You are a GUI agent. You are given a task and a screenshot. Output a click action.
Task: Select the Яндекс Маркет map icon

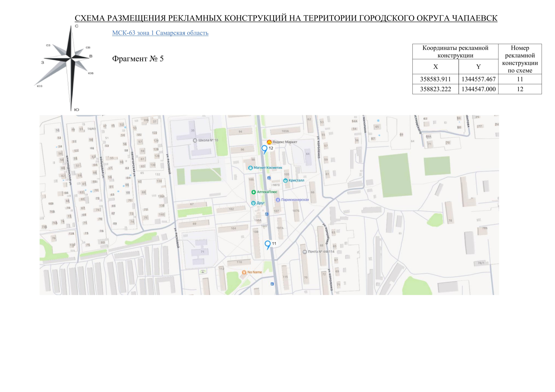tap(269, 142)
